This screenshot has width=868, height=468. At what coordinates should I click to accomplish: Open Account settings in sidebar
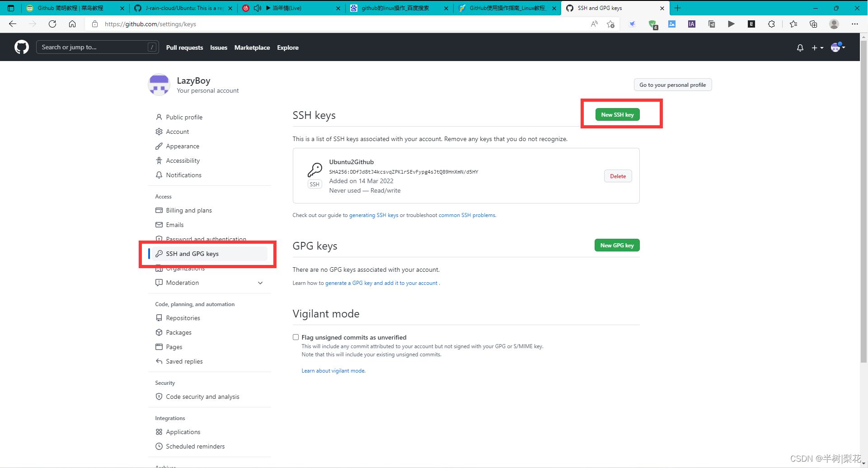click(177, 132)
